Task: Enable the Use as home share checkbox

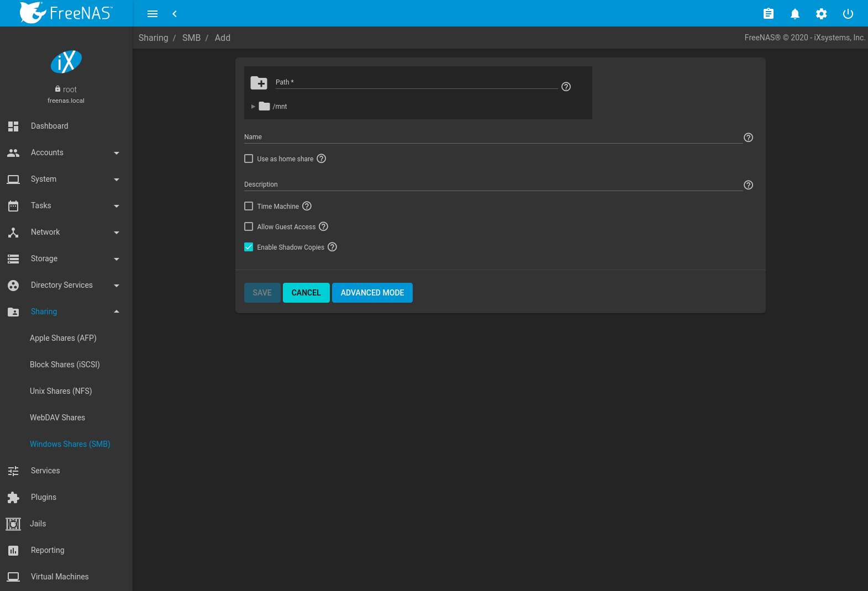Action: [249, 159]
